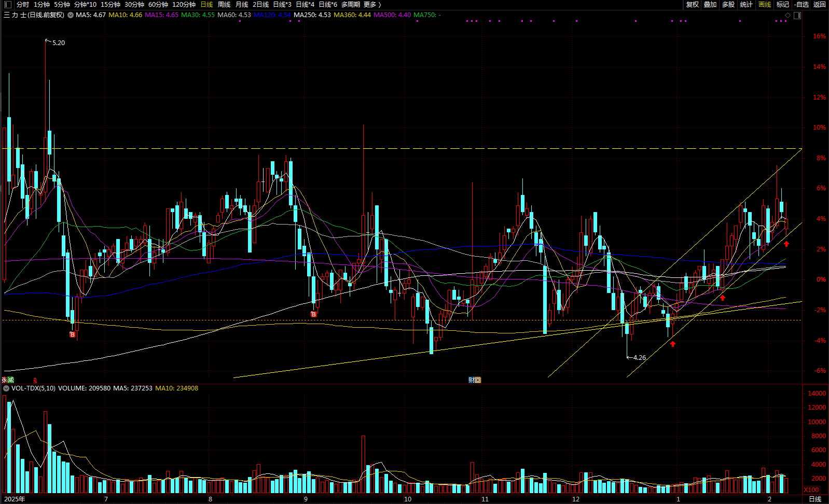829x504 pixels.
Task: Toggle the right-side info panel icon
Action: pyautogui.click(x=797, y=15)
